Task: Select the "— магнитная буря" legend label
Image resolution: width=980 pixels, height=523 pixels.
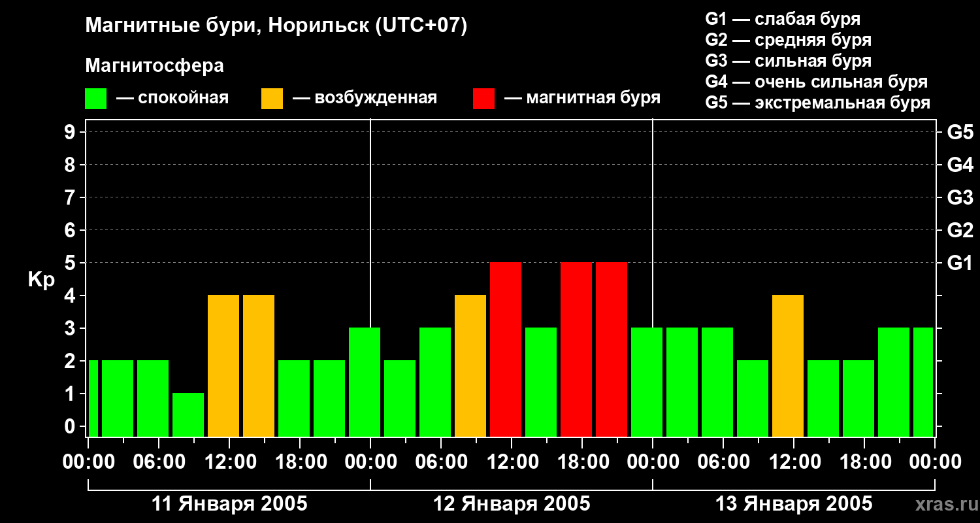Action: [x=582, y=99]
